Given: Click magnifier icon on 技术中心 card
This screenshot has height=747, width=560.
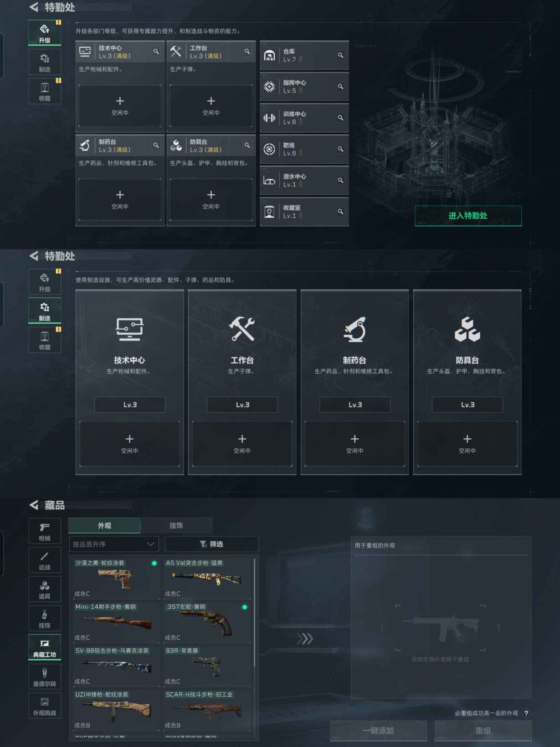Looking at the screenshot, I should coord(156,52).
